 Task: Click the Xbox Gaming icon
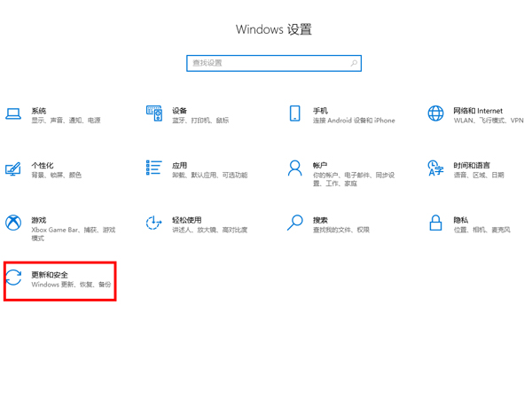tap(13, 223)
